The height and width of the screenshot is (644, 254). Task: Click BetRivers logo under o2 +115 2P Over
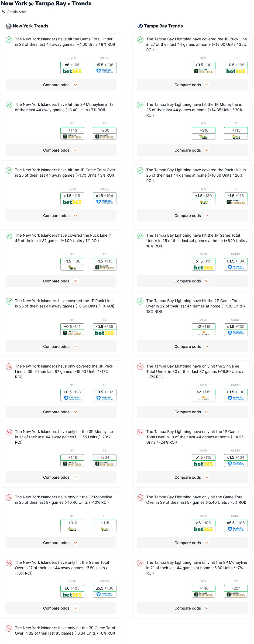click(x=204, y=333)
